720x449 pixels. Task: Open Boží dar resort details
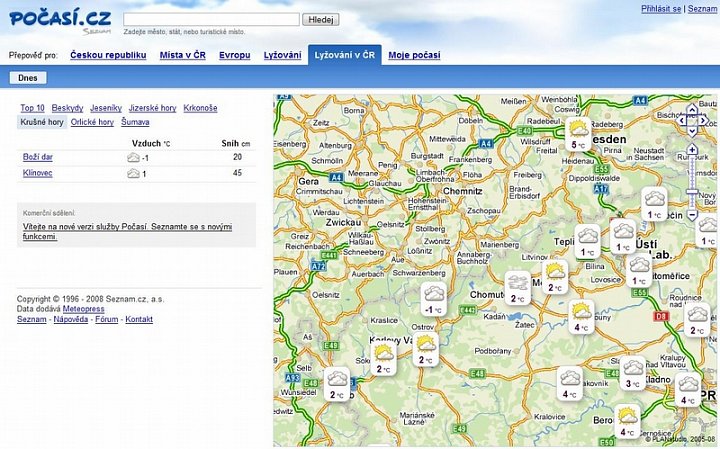[x=38, y=157]
